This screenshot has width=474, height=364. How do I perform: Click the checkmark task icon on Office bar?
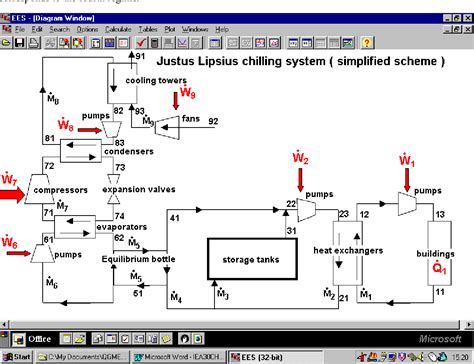click(125, 339)
